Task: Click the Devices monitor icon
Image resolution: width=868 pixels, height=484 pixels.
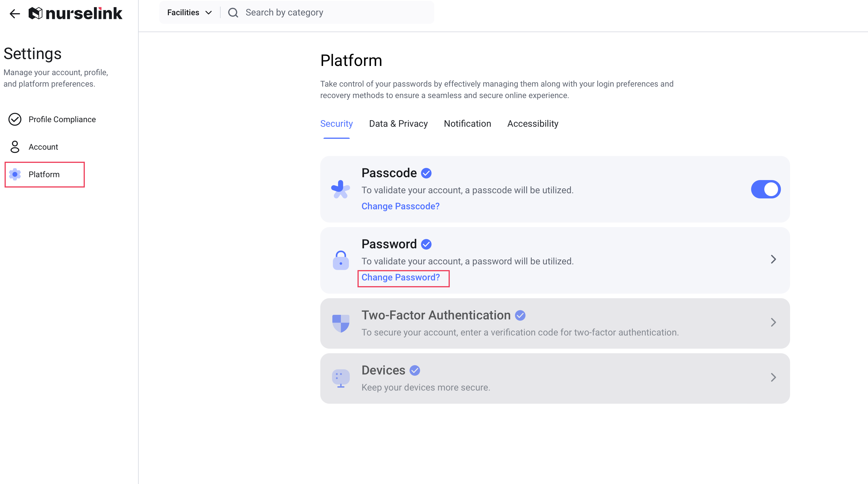Action: (x=341, y=378)
